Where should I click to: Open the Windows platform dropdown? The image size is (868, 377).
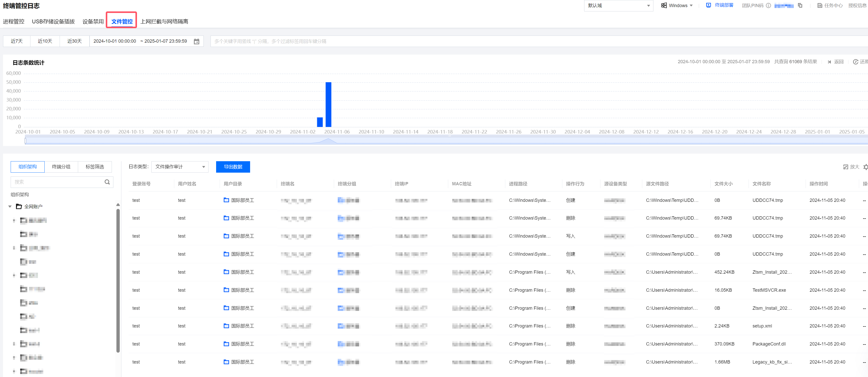click(x=676, y=5)
